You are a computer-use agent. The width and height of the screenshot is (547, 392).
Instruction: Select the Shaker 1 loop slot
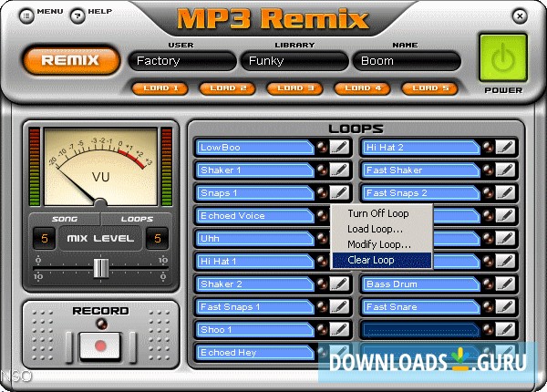[255, 170]
